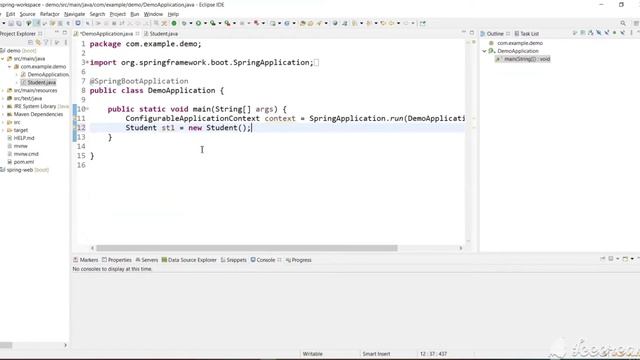The image size is (640, 360).
Task: Click the Display Selected Console icon
Action: [611, 259]
